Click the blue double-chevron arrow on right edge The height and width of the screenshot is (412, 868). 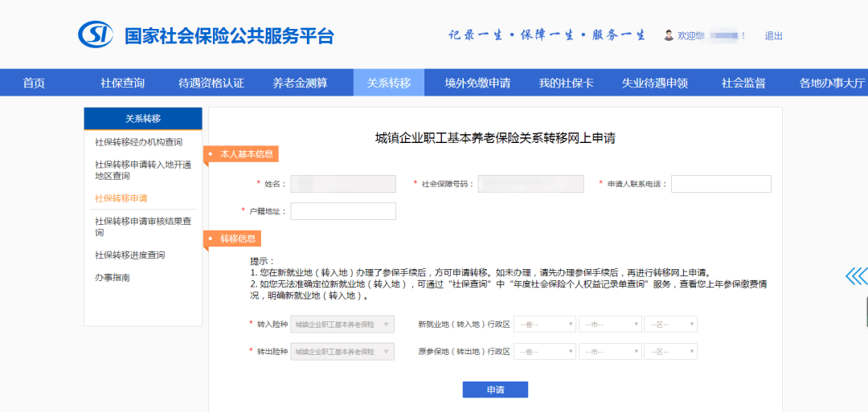pos(857,276)
